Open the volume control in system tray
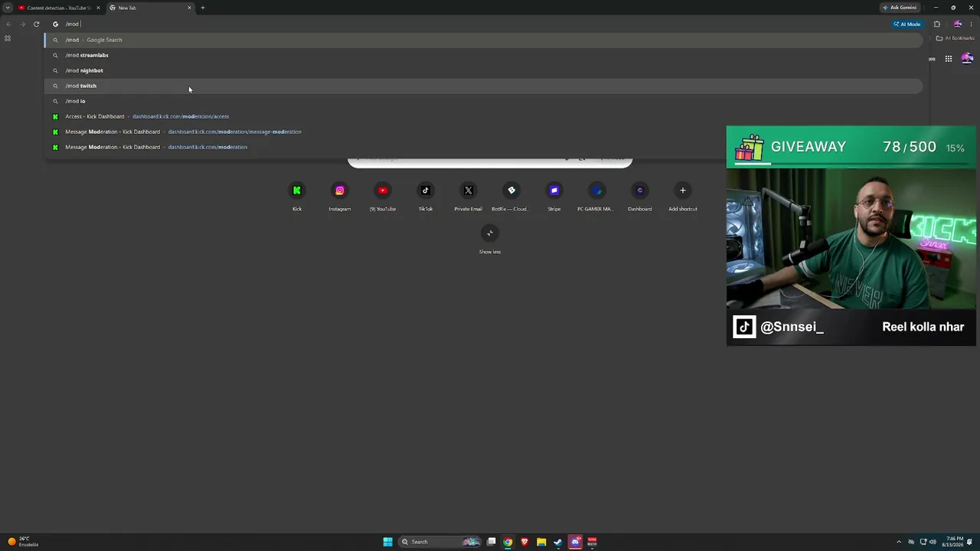Screen dimensions: 980x551 (x=933, y=542)
